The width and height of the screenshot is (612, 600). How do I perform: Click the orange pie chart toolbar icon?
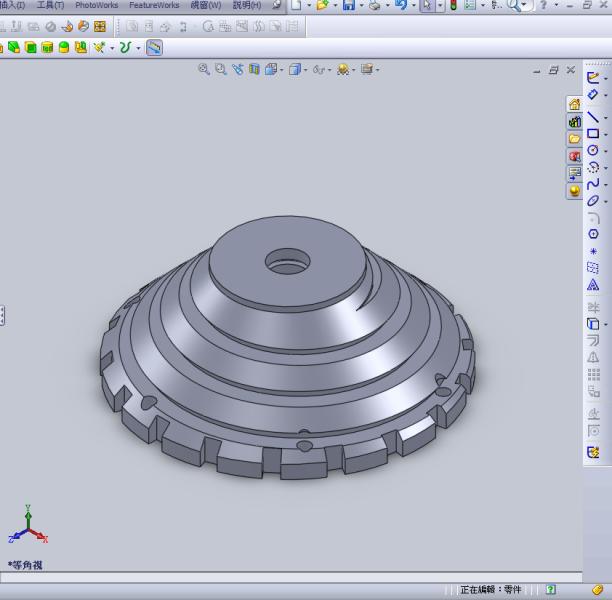tap(84, 27)
